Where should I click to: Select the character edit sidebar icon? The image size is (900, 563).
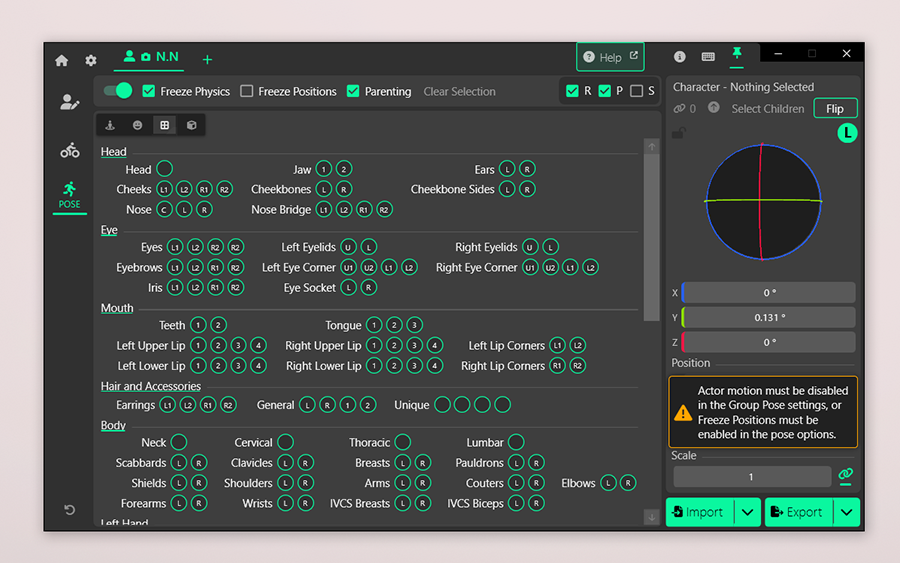coord(69,102)
